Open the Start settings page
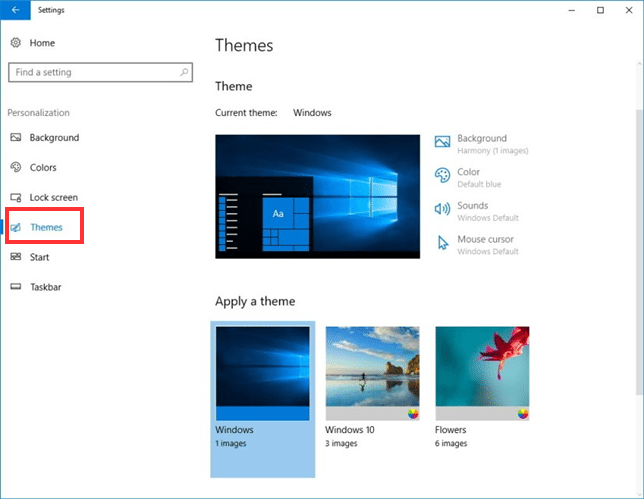Image resolution: width=644 pixels, height=499 pixels. coord(39,257)
